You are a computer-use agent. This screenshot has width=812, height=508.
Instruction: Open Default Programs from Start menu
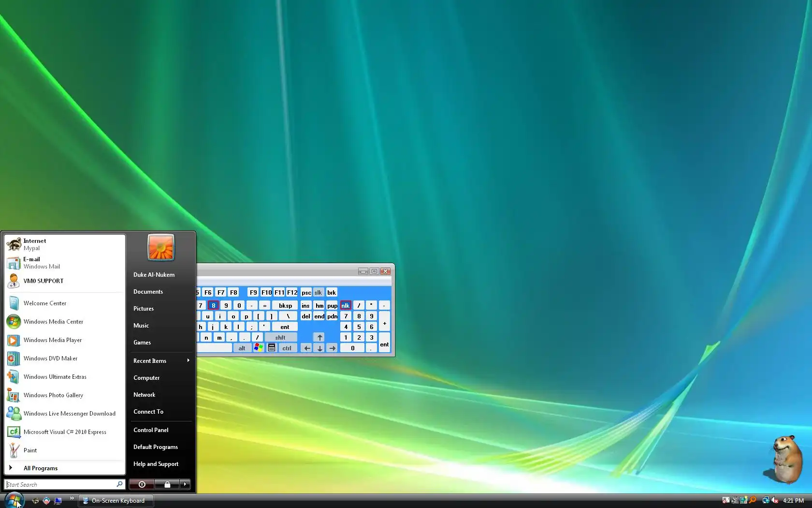click(161, 447)
